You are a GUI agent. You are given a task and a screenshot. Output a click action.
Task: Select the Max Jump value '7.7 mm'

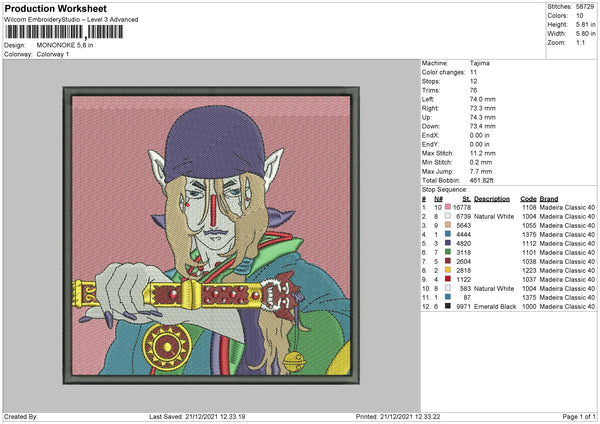point(481,171)
